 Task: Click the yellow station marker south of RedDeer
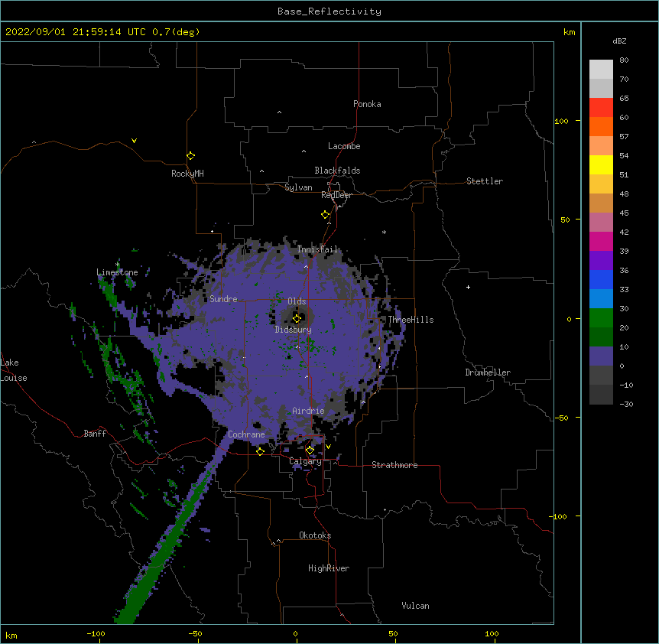(326, 215)
